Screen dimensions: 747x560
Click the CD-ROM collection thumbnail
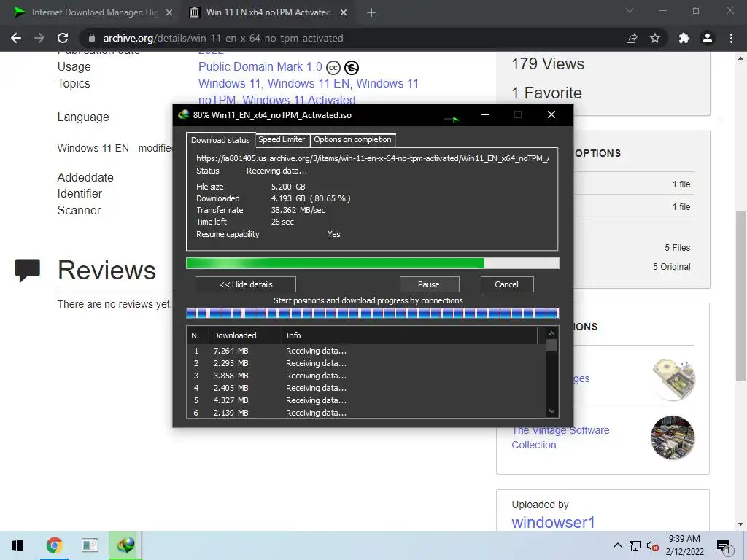click(673, 379)
